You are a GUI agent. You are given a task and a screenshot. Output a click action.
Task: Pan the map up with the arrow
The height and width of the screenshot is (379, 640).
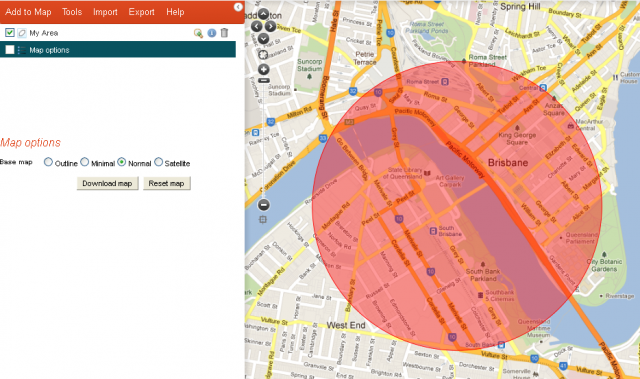click(x=263, y=15)
